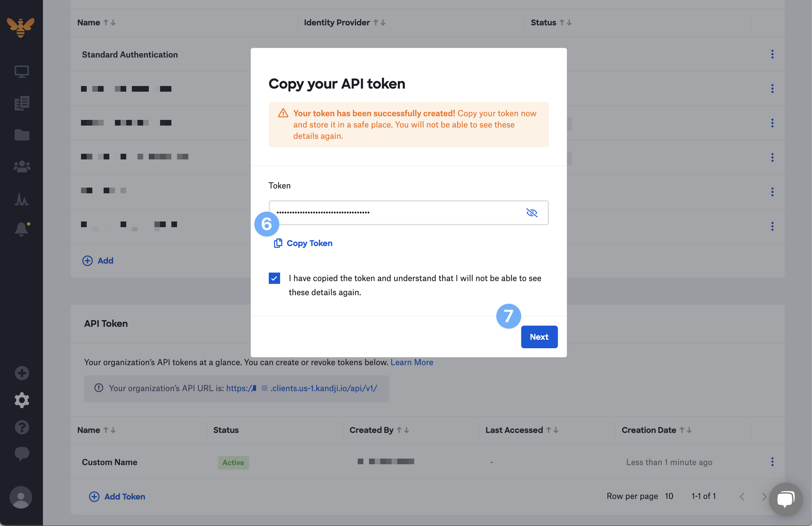The image size is (812, 526).
Task: Open the Devices monitor icon in sidebar
Action: (x=22, y=71)
